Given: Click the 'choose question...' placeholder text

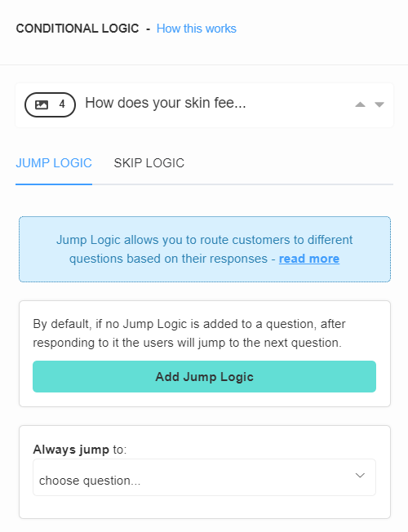Looking at the screenshot, I should 90,481.
